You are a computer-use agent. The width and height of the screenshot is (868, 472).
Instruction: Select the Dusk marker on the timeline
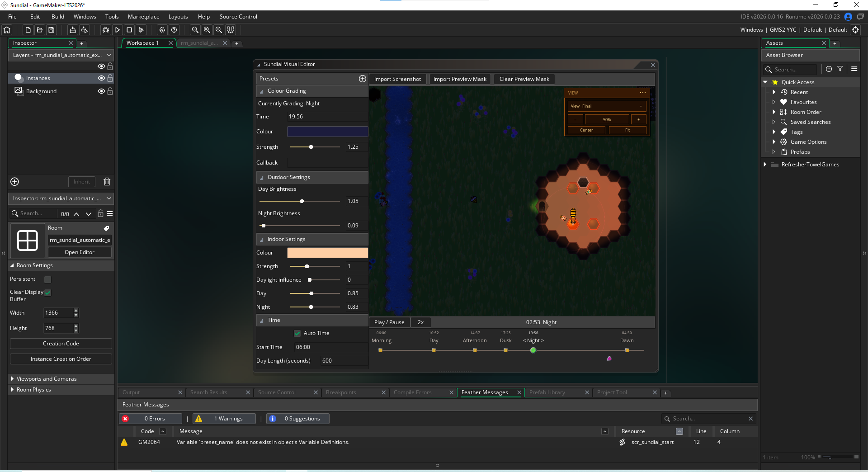point(505,350)
